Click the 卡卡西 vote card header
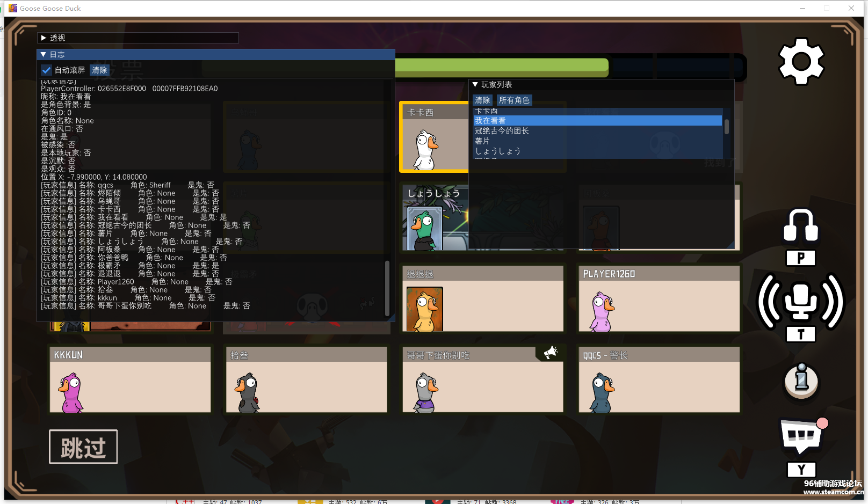Image resolution: width=868 pixels, height=504 pixels. pos(435,112)
